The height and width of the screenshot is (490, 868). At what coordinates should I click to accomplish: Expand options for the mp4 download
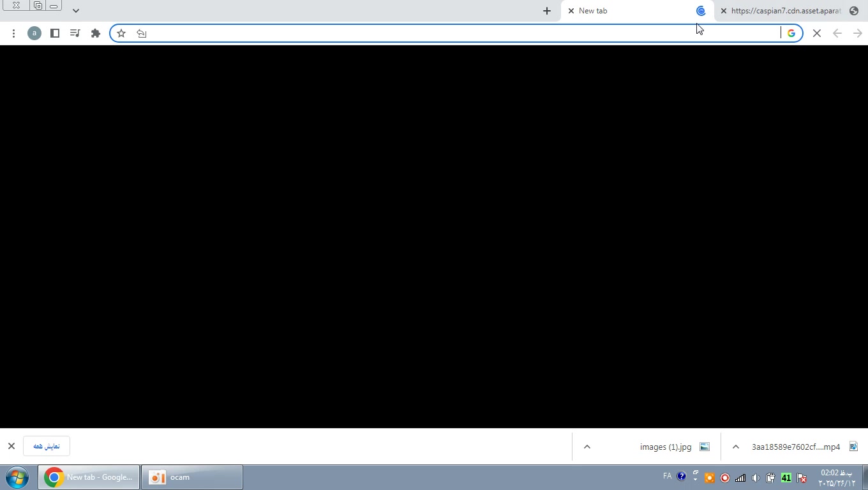tap(736, 447)
